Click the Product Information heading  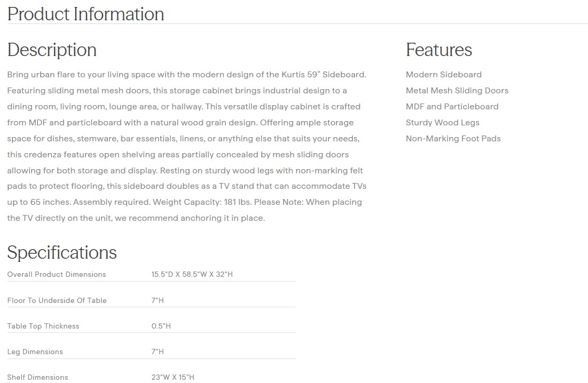[x=85, y=14]
